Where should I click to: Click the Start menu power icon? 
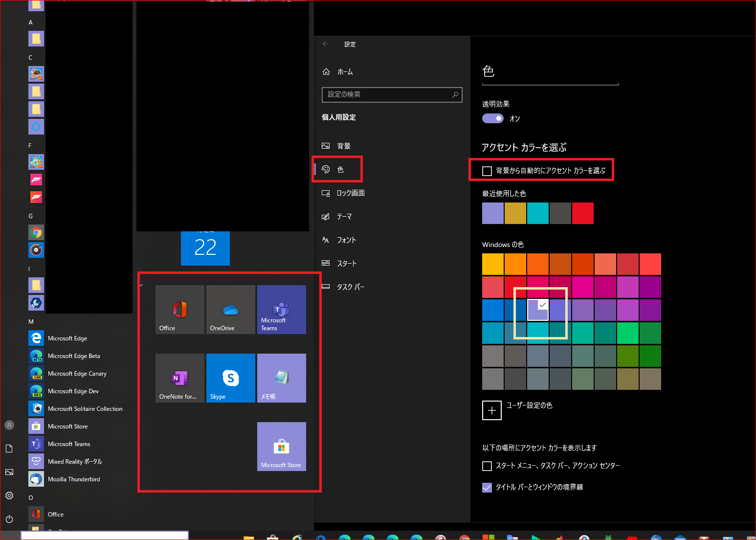point(9,519)
